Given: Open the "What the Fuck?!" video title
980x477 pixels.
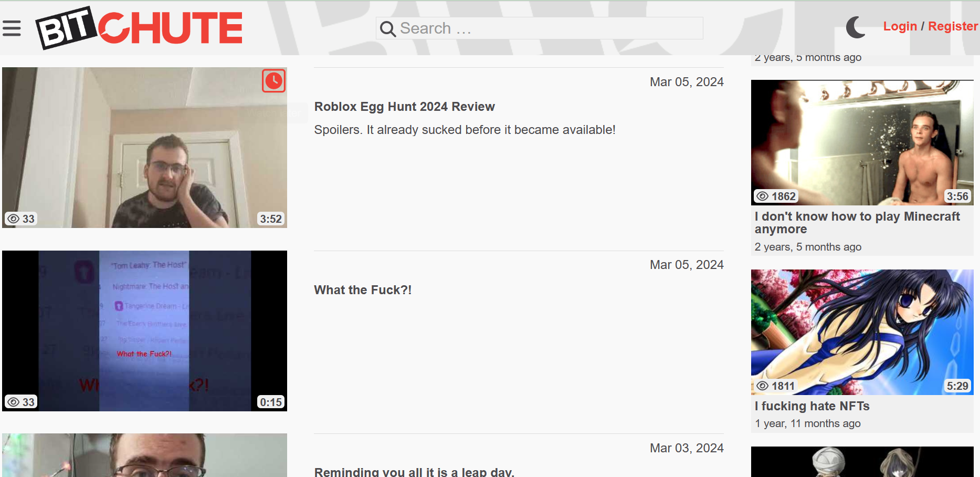Looking at the screenshot, I should [363, 290].
